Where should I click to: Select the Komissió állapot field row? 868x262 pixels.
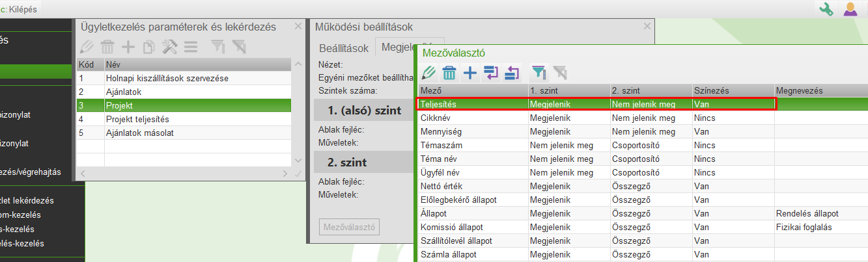[x=642, y=227]
